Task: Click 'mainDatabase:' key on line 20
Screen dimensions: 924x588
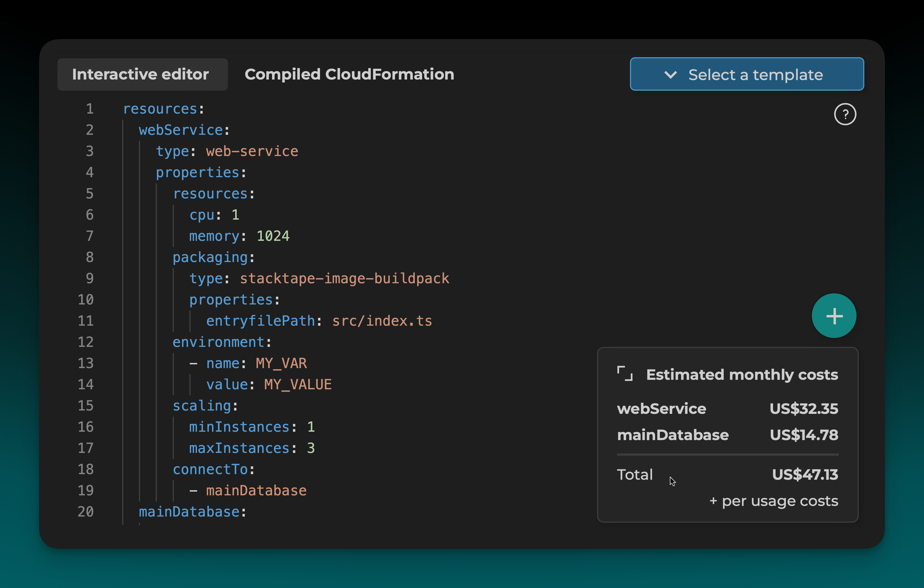Action: [x=192, y=512]
